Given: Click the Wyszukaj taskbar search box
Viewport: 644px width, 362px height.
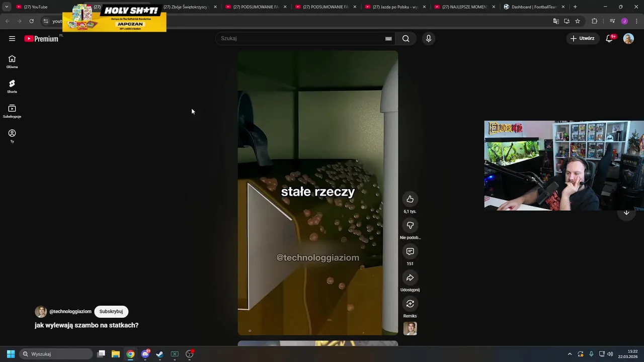Looking at the screenshot, I should 56,354.
